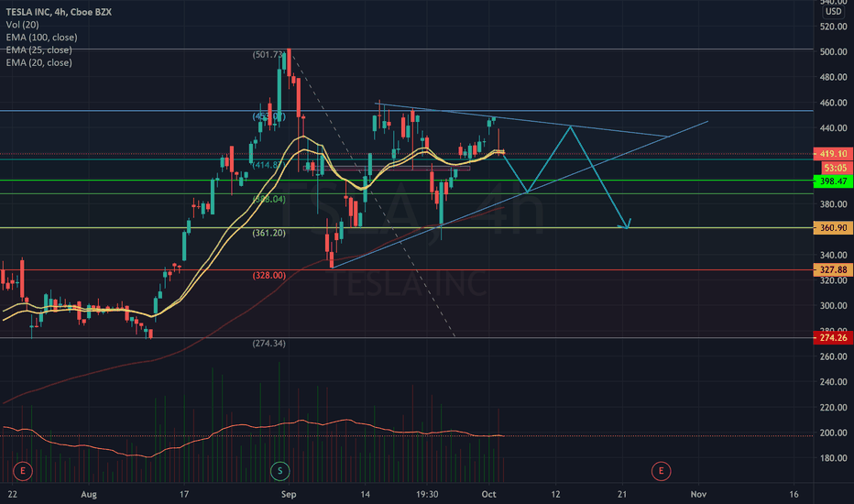Click the (501.73) Fibonacci level label
The height and width of the screenshot is (504, 854).
click(x=268, y=54)
